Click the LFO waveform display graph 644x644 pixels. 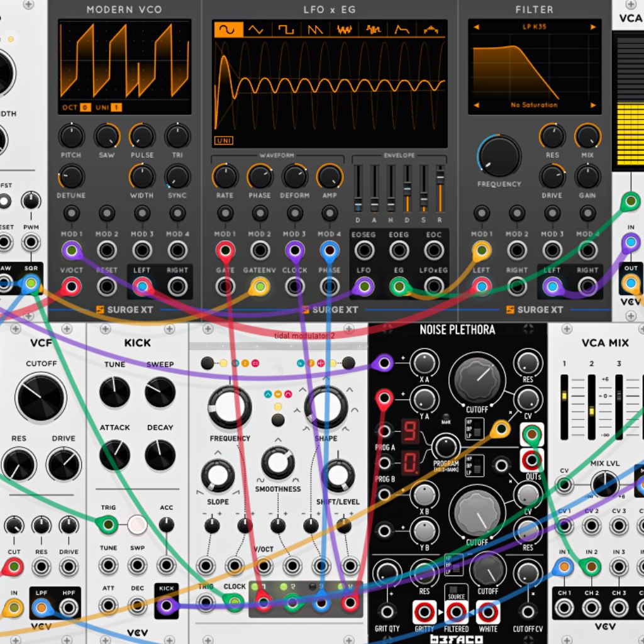[330, 86]
